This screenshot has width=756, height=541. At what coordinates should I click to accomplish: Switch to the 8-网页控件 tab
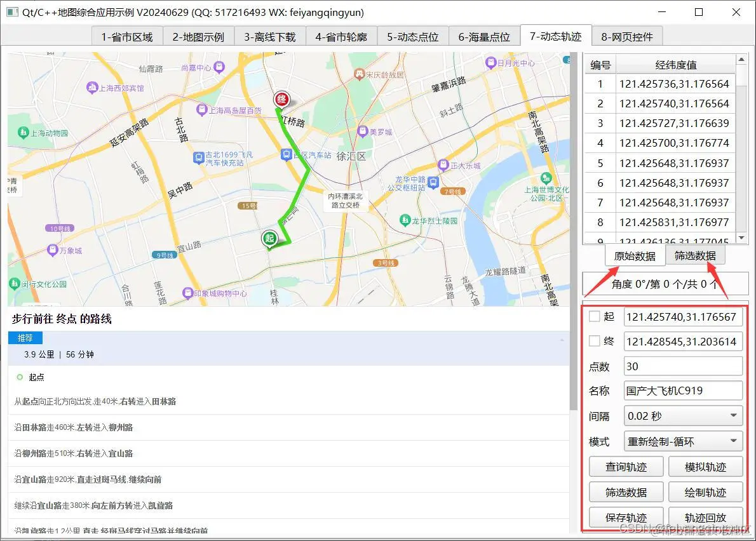point(626,36)
